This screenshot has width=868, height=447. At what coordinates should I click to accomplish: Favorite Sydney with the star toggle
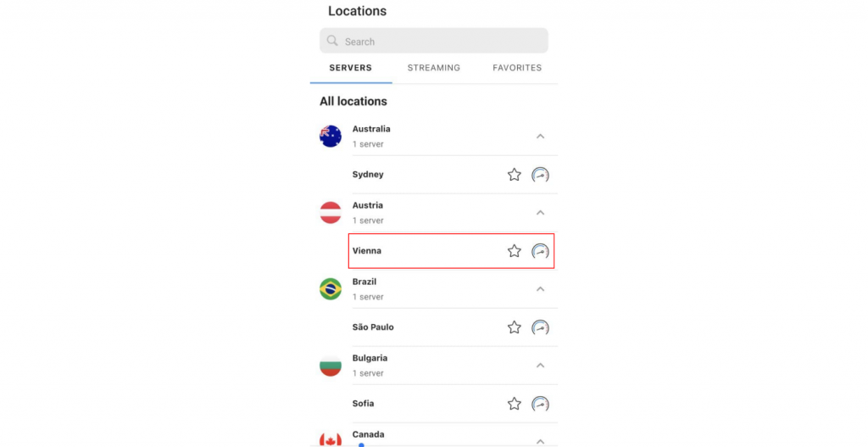[x=515, y=175]
